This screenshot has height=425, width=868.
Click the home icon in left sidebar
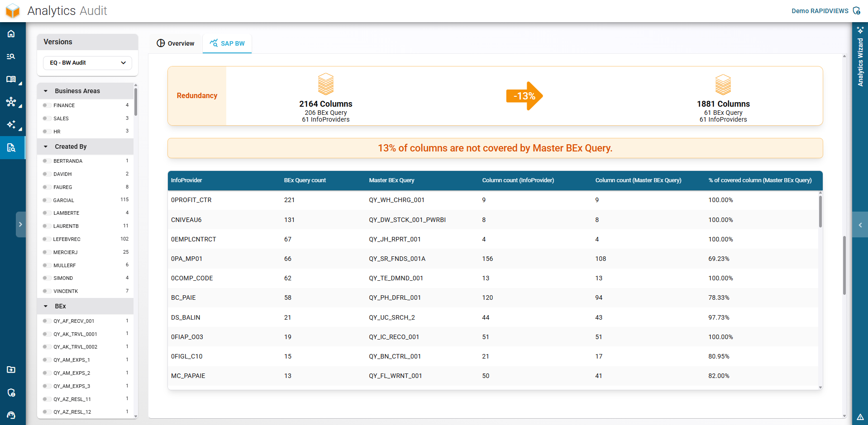pos(11,34)
